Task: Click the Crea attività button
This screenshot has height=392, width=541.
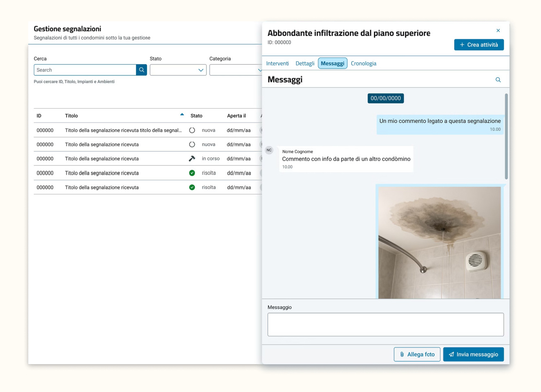Action: (479, 45)
